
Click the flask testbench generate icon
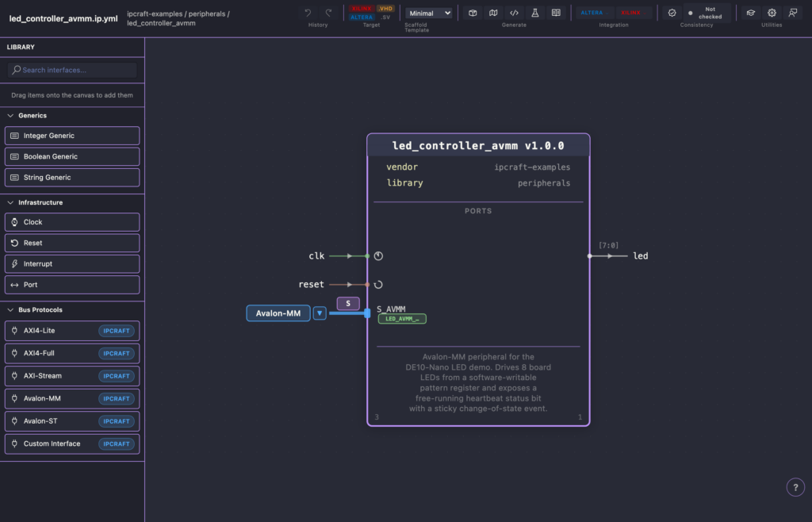pyautogui.click(x=535, y=13)
